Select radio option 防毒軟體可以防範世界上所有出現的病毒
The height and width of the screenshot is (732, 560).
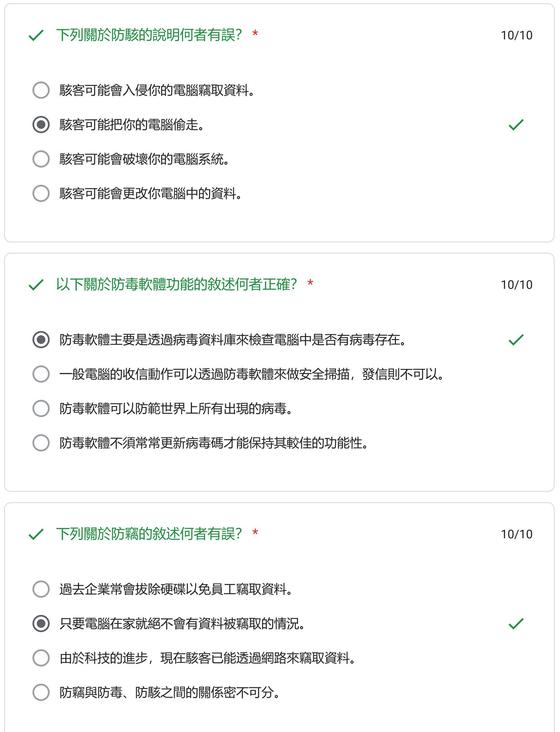click(x=41, y=408)
